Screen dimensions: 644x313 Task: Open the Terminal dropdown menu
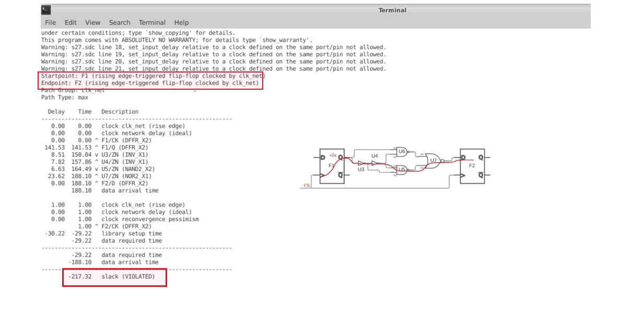pyautogui.click(x=152, y=22)
